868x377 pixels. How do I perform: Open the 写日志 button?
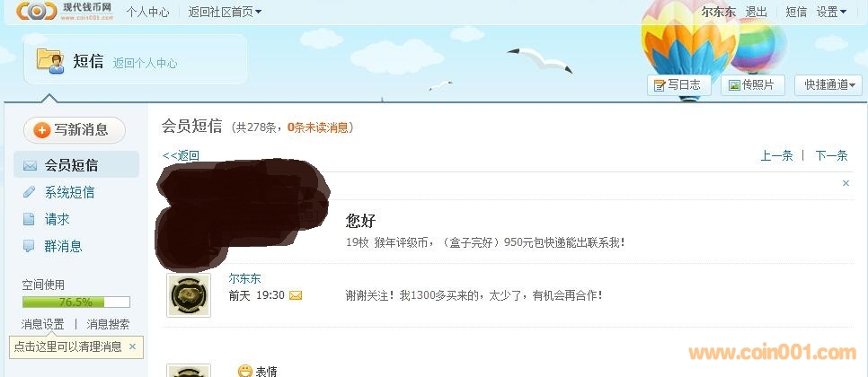(678, 85)
